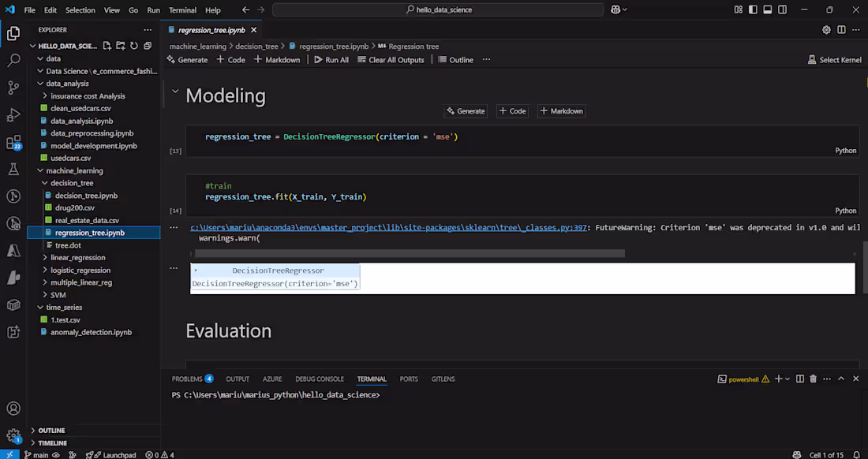
Task: Click the New File icon in Explorer
Action: 107,46
